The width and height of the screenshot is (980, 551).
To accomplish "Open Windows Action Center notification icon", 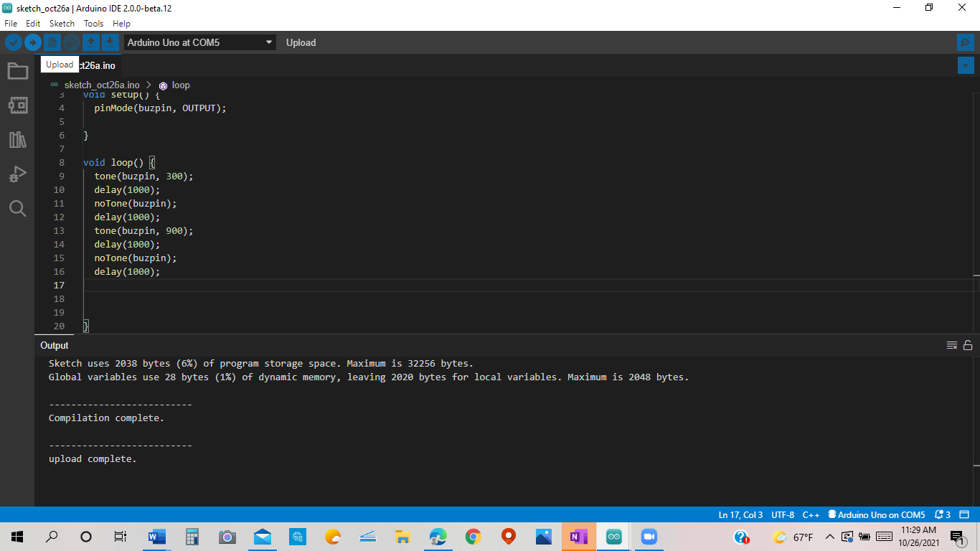I will (957, 537).
